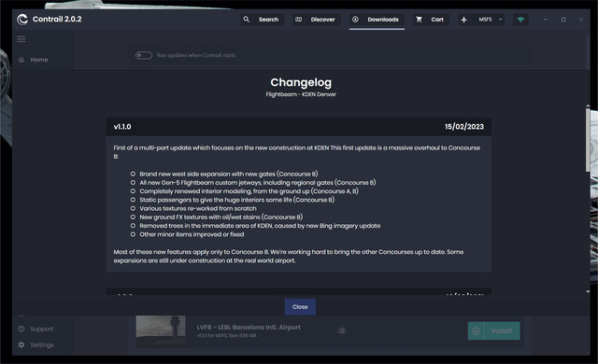Click Flightbeam - KDEN Denver subtitle
This screenshot has height=364, width=598.
click(x=301, y=94)
